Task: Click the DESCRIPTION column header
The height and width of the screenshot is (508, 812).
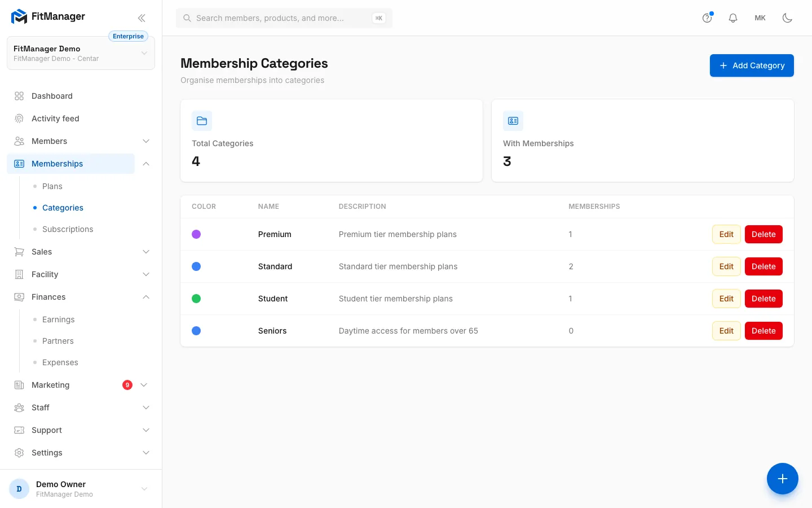Action: pos(363,207)
